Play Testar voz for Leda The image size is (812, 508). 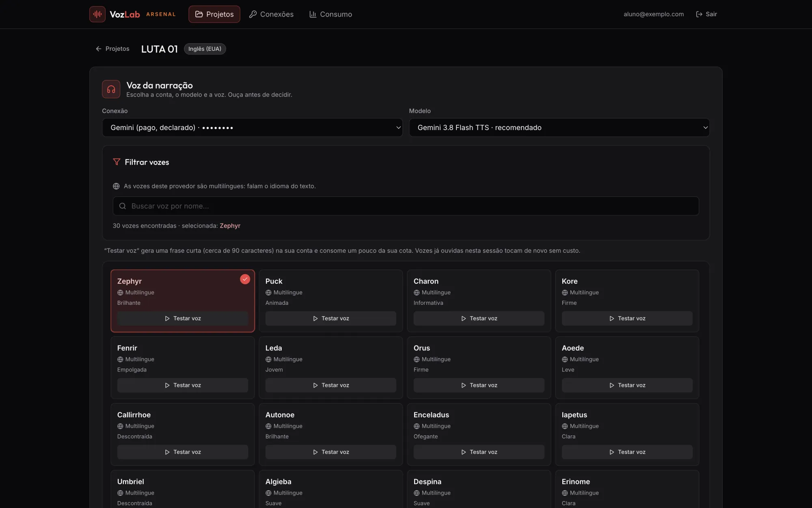(x=330, y=385)
